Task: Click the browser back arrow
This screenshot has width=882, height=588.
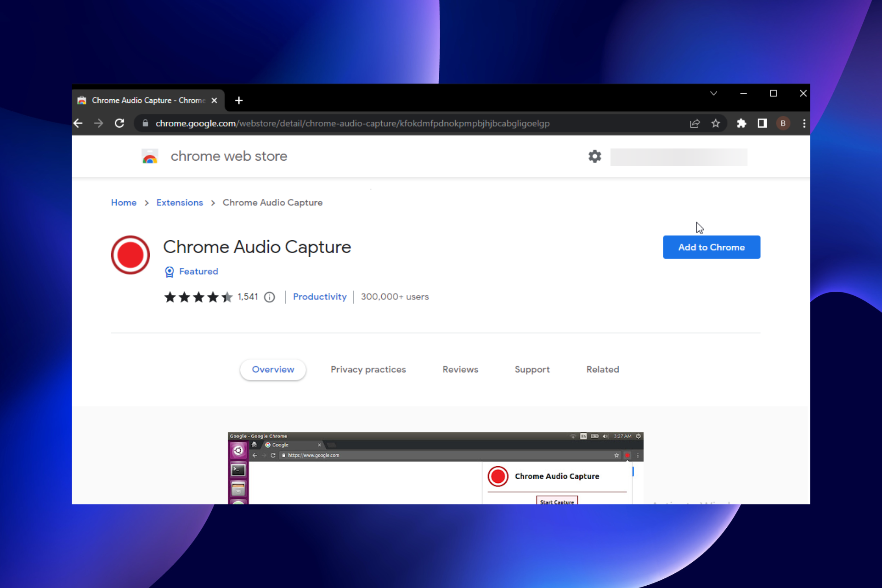Action: [x=78, y=123]
